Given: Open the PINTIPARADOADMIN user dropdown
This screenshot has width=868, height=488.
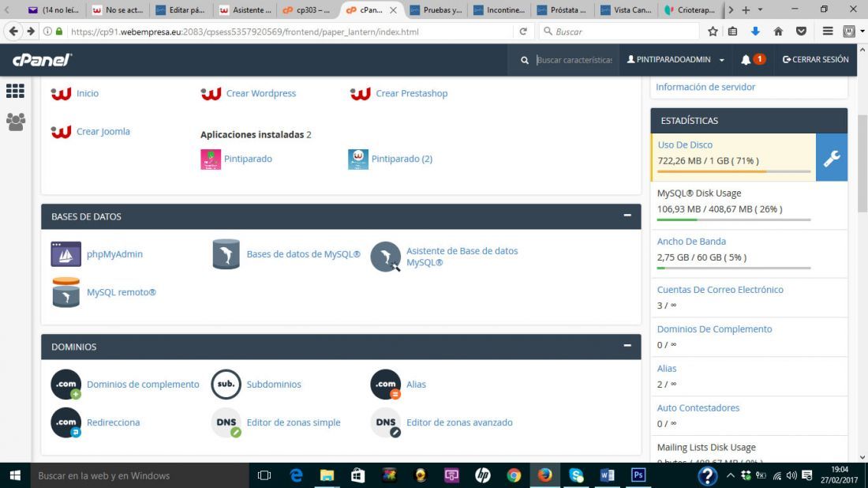Looking at the screenshot, I should point(675,60).
